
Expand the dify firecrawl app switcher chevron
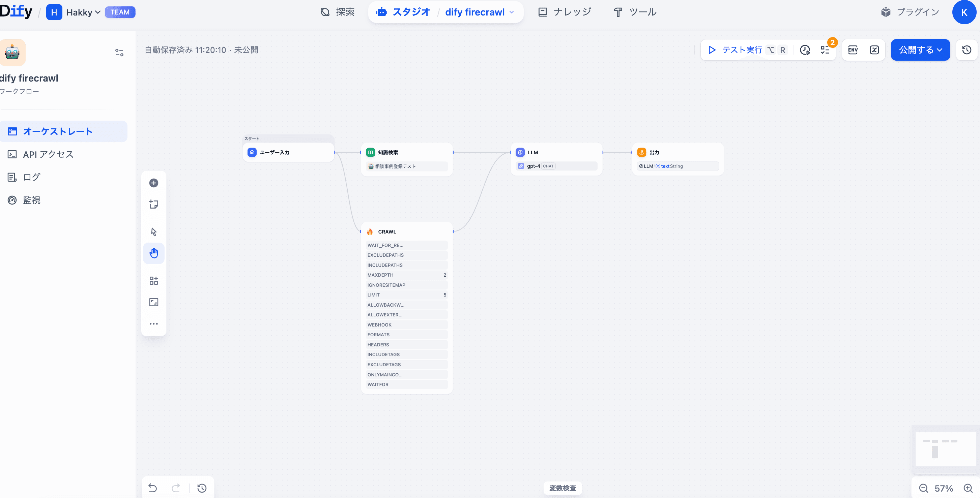pyautogui.click(x=512, y=12)
